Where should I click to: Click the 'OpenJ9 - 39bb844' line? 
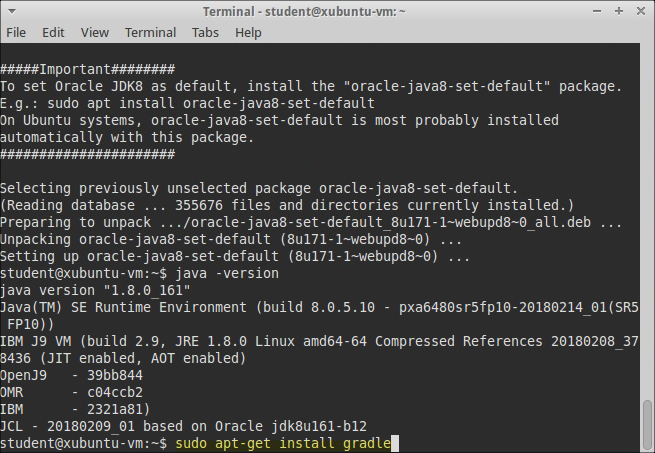(71, 375)
